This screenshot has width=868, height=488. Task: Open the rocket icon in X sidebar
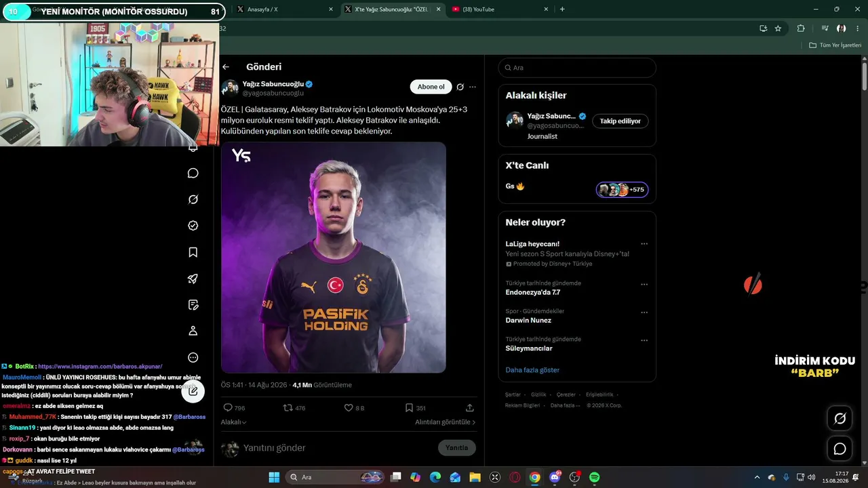193,279
